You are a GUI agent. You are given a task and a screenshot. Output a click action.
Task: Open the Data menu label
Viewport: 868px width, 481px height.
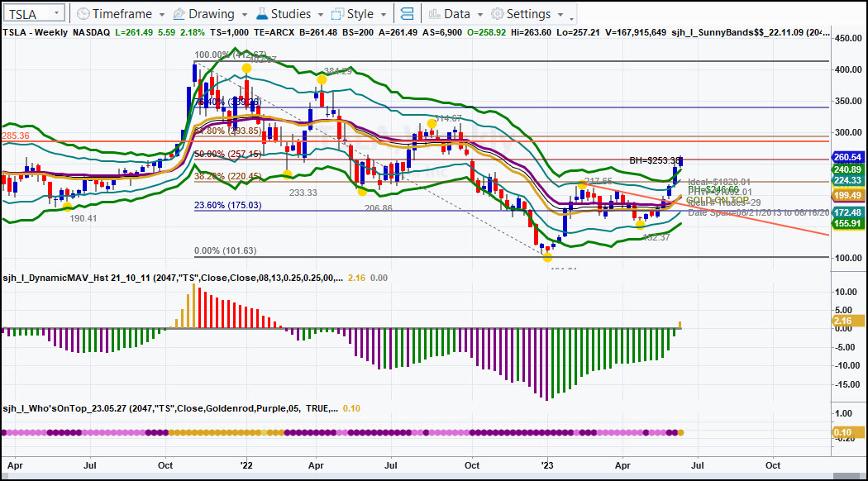pyautogui.click(x=457, y=14)
